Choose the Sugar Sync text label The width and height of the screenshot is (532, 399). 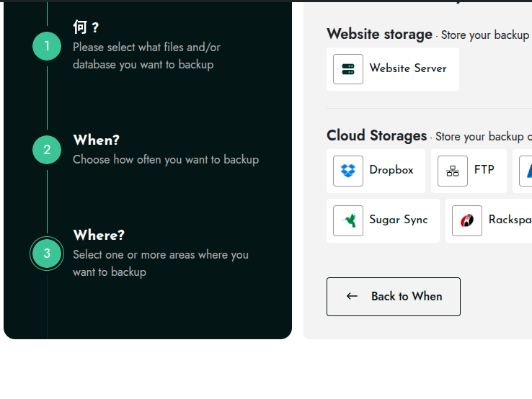point(399,220)
